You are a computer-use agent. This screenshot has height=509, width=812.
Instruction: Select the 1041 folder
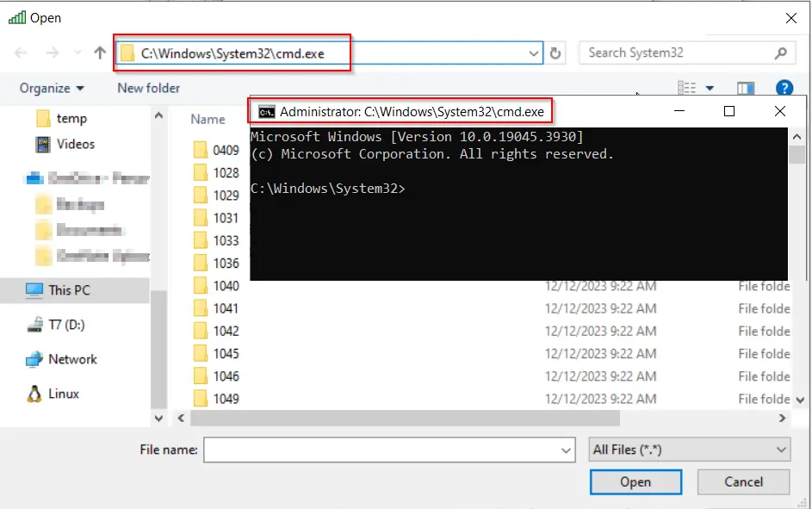coord(226,308)
